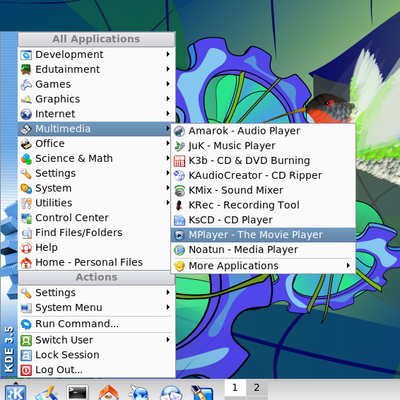Expand the Internet submenu arrow

coord(168,113)
